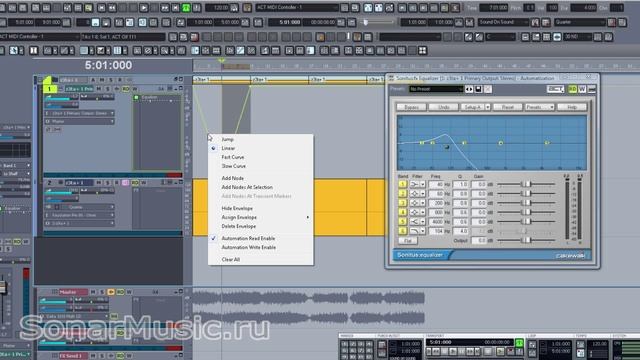Image resolution: width=640 pixels, height=360 pixels.
Task: Click the red icon in the ACT controller toolbar
Action: 194,37
